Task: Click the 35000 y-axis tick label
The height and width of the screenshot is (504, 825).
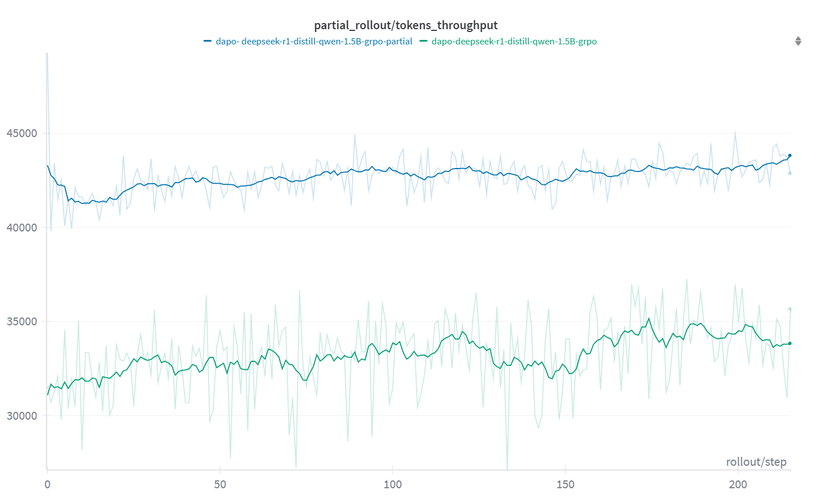Action: point(22,322)
